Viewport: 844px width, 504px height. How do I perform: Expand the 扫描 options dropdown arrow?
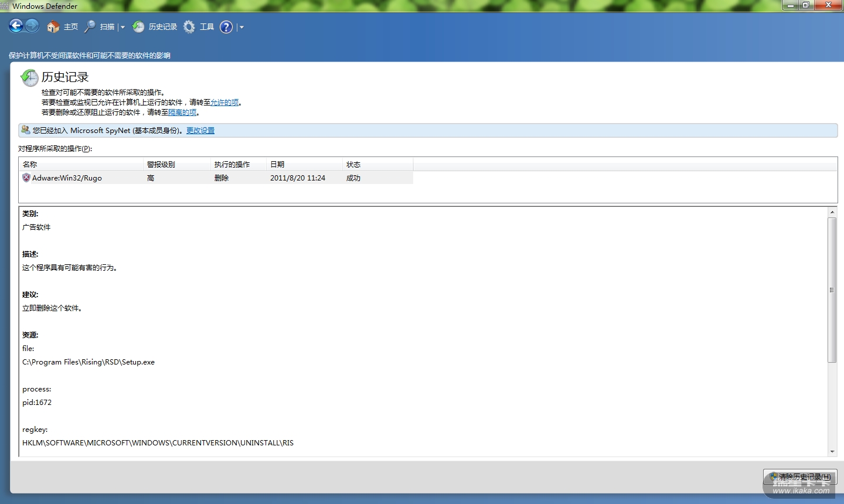point(122,27)
